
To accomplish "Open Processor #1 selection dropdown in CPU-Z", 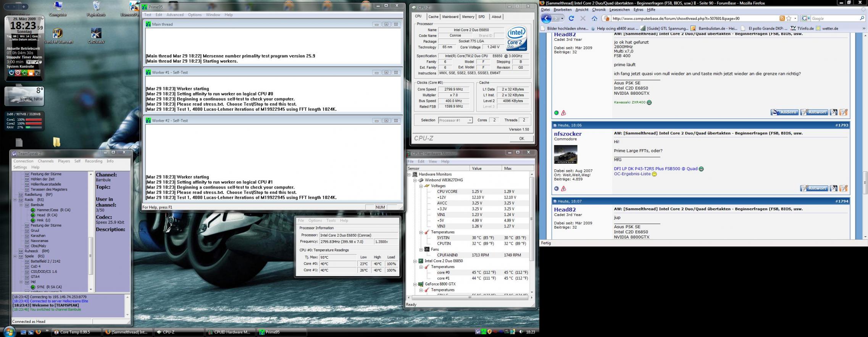I will click(x=469, y=120).
